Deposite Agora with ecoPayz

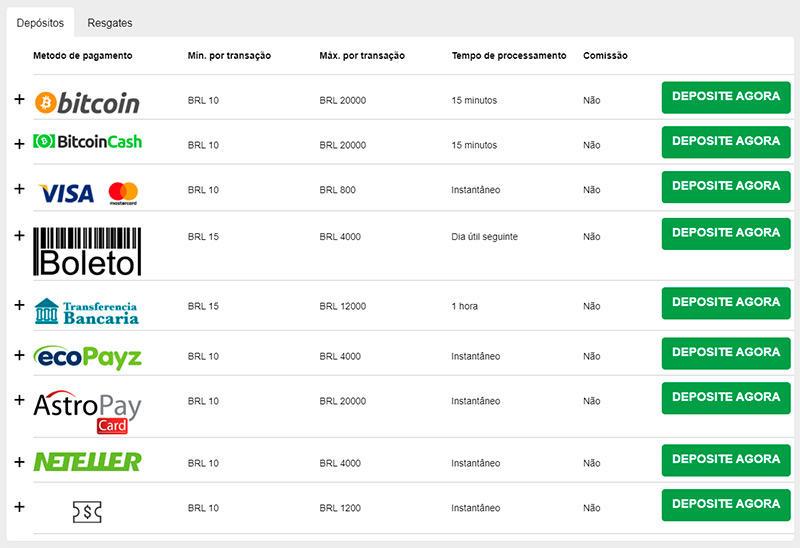[726, 353]
